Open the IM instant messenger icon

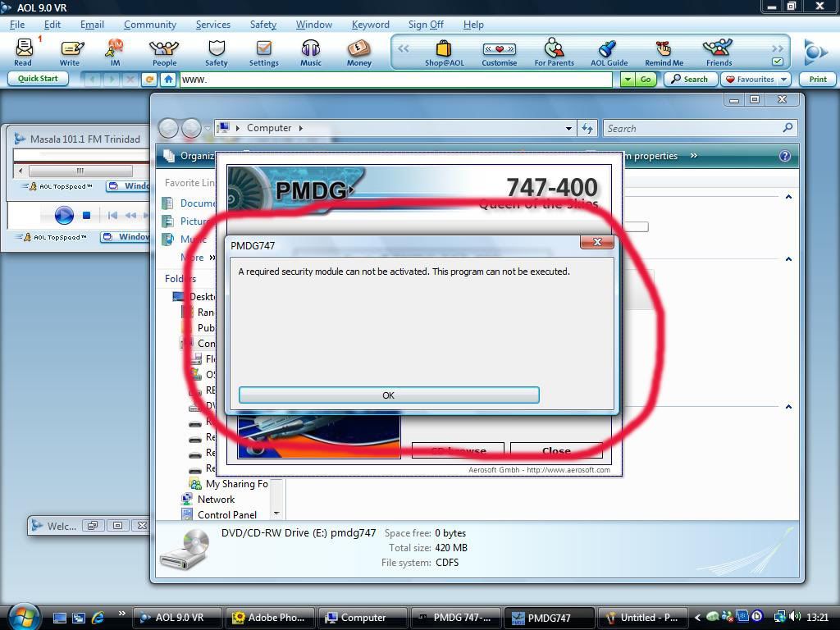pyautogui.click(x=115, y=52)
